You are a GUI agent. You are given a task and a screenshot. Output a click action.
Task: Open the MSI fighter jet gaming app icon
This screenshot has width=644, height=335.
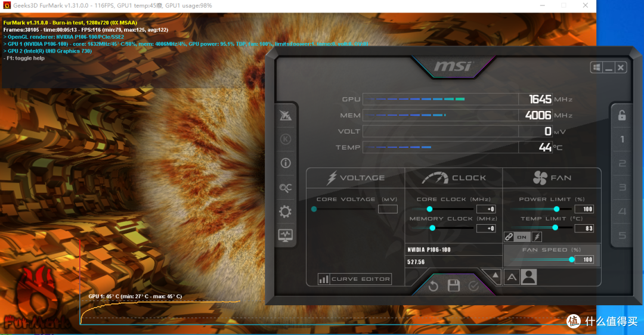tap(286, 116)
